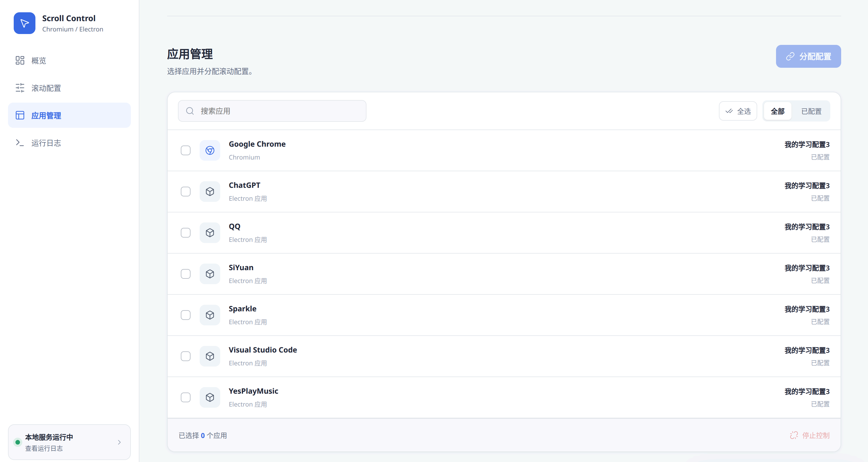Select the QQ row checkbox

click(x=186, y=233)
